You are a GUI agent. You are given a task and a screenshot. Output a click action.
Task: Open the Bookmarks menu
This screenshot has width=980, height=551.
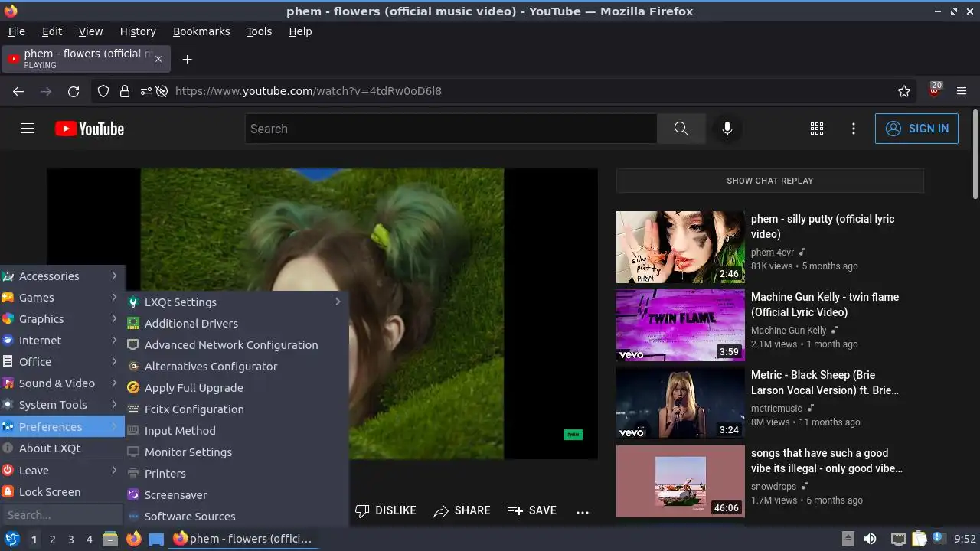click(201, 31)
